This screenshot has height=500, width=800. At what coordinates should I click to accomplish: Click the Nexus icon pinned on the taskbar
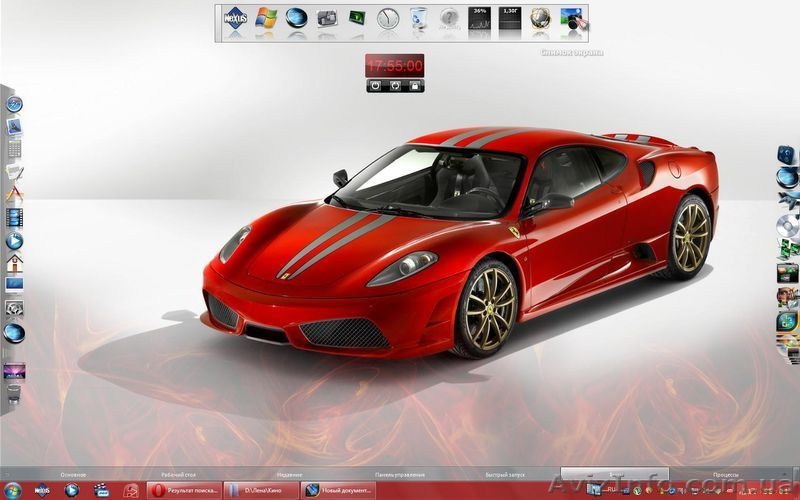point(42,491)
